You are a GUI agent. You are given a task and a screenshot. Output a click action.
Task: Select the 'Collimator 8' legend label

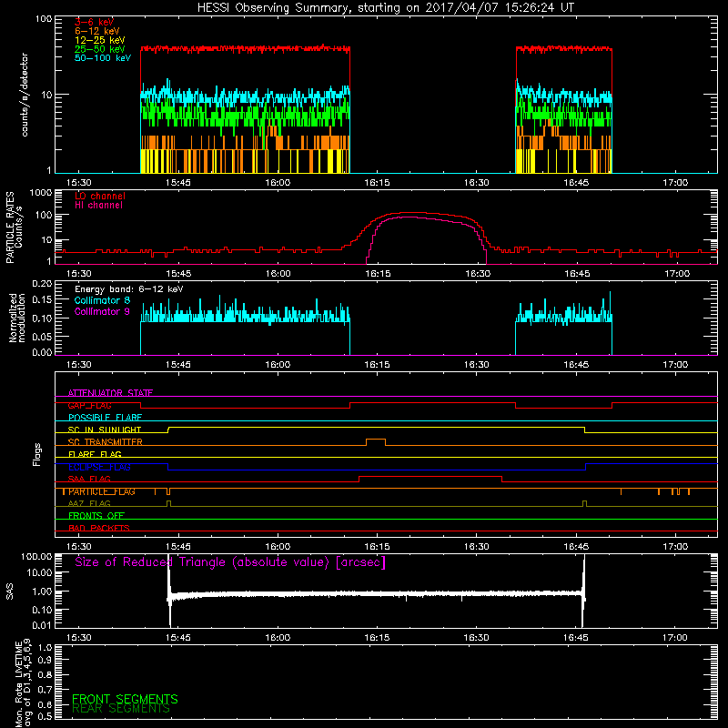pos(102,300)
